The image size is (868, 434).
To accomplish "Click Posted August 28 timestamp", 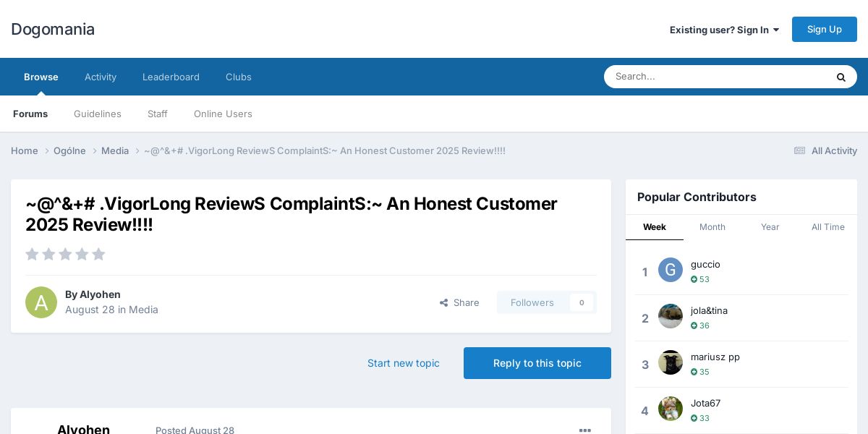I will (x=195, y=430).
